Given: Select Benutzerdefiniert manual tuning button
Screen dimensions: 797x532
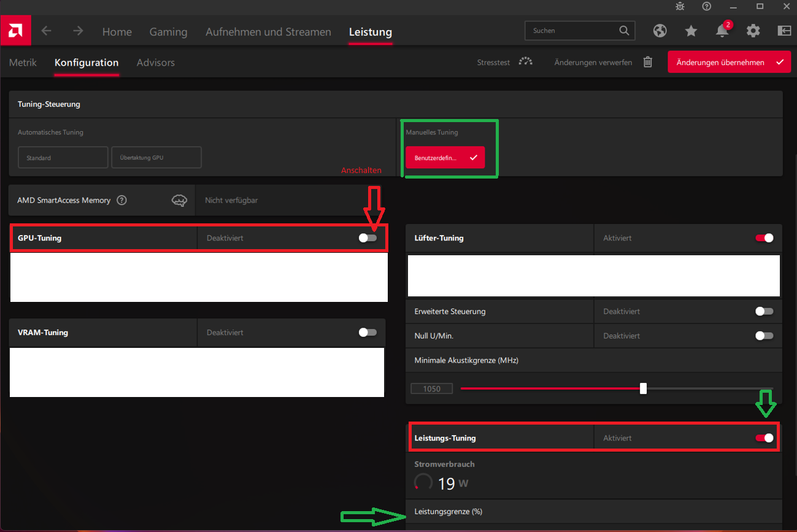Looking at the screenshot, I should click(x=445, y=157).
